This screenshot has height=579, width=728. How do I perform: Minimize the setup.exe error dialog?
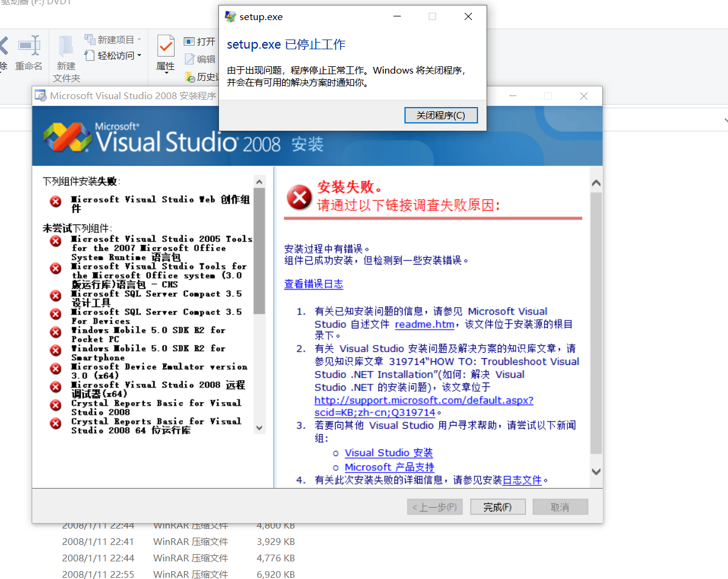pos(397,16)
